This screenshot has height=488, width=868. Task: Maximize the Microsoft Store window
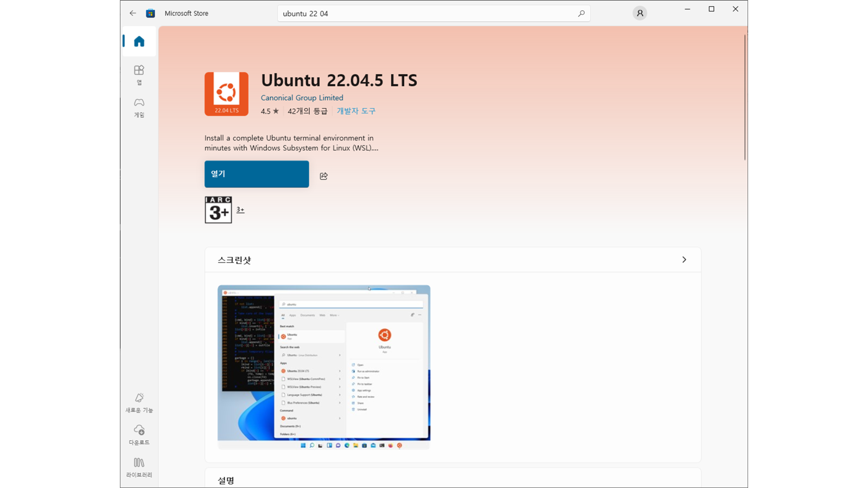pyautogui.click(x=711, y=9)
